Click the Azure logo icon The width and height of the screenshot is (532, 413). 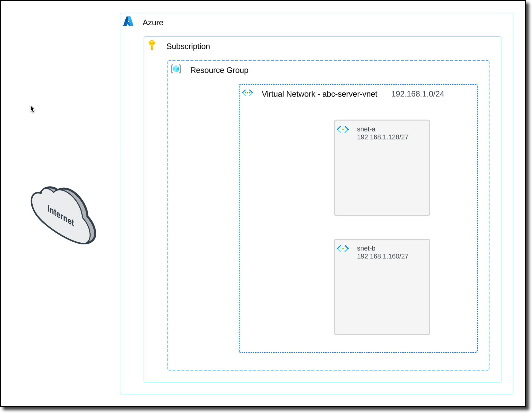[129, 22]
